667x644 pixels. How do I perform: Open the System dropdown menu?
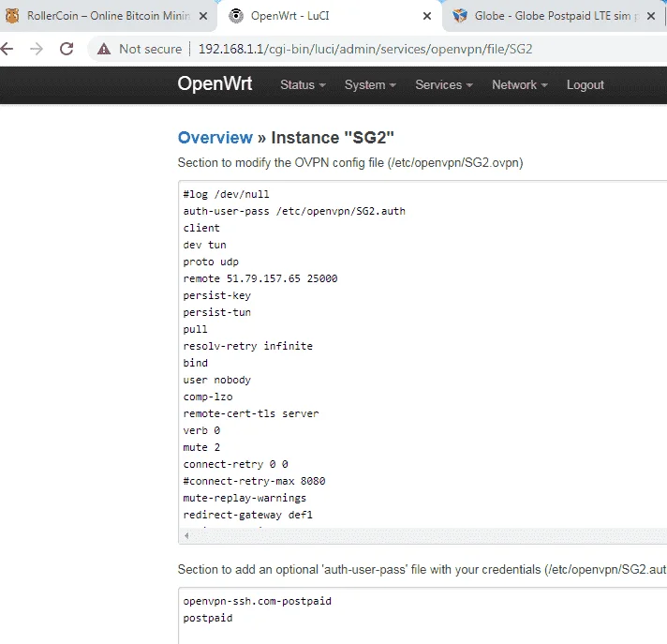[370, 84]
